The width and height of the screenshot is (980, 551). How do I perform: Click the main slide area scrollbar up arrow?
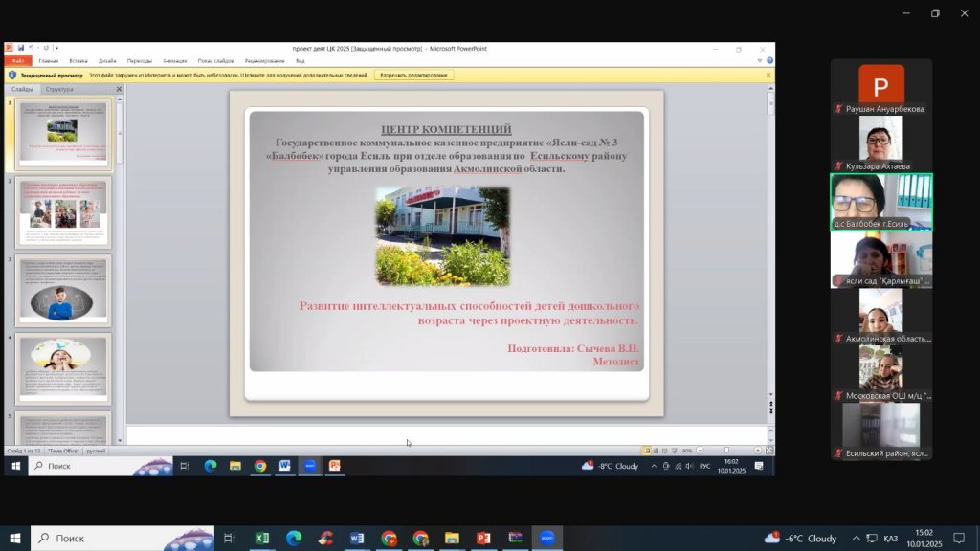coord(770,89)
